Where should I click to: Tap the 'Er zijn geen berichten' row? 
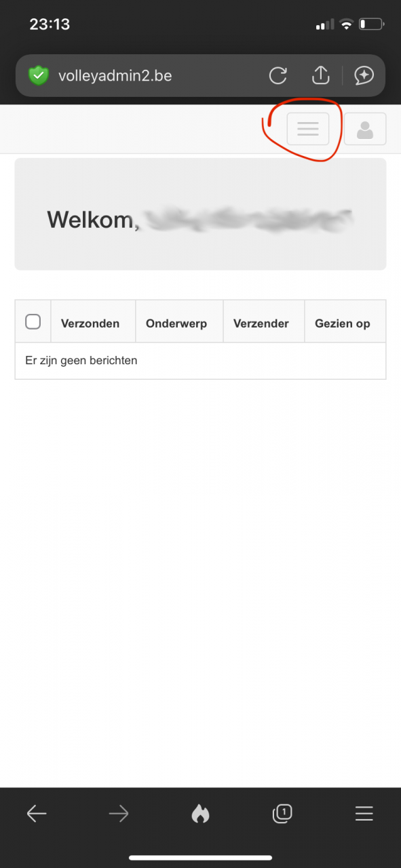tap(200, 361)
